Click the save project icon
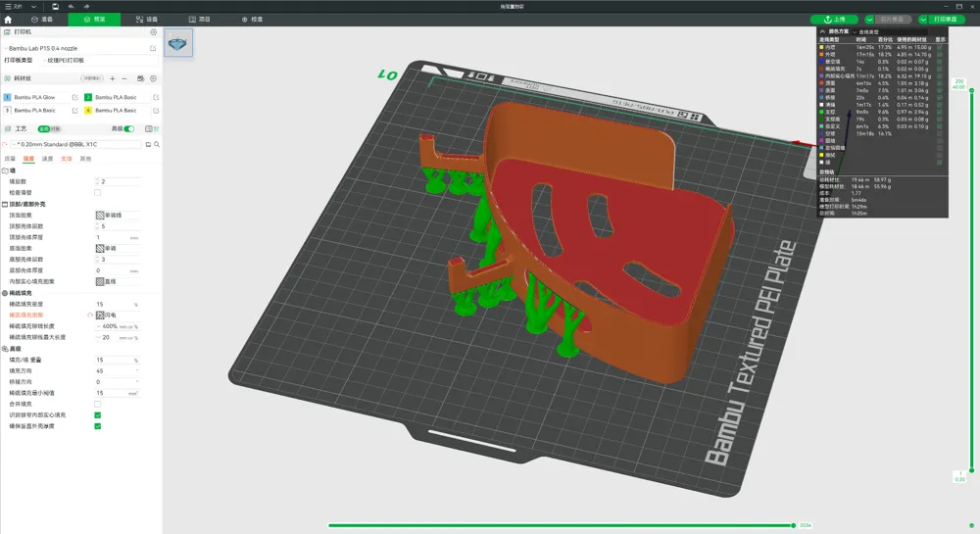Viewport: 980px width, 534px height. tap(55, 6)
